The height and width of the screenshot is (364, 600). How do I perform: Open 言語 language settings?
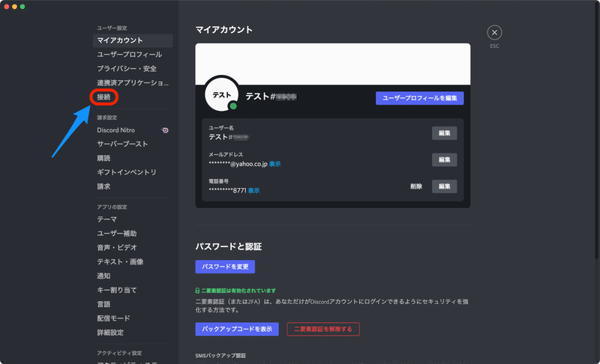[133, 304]
